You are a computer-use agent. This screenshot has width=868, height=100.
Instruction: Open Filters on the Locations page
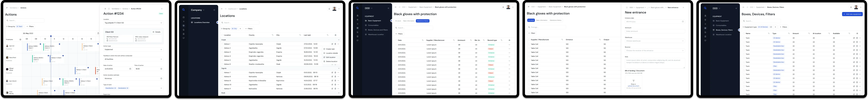coord(249,29)
